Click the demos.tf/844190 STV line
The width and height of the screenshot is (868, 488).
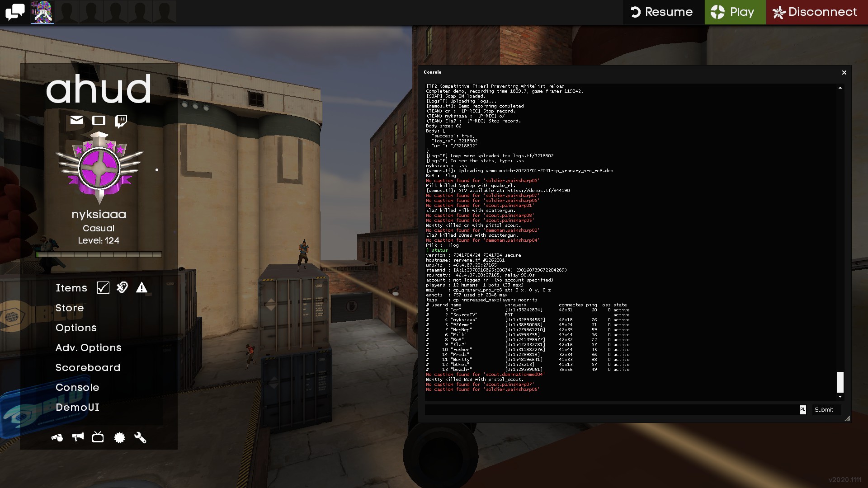coord(498,191)
